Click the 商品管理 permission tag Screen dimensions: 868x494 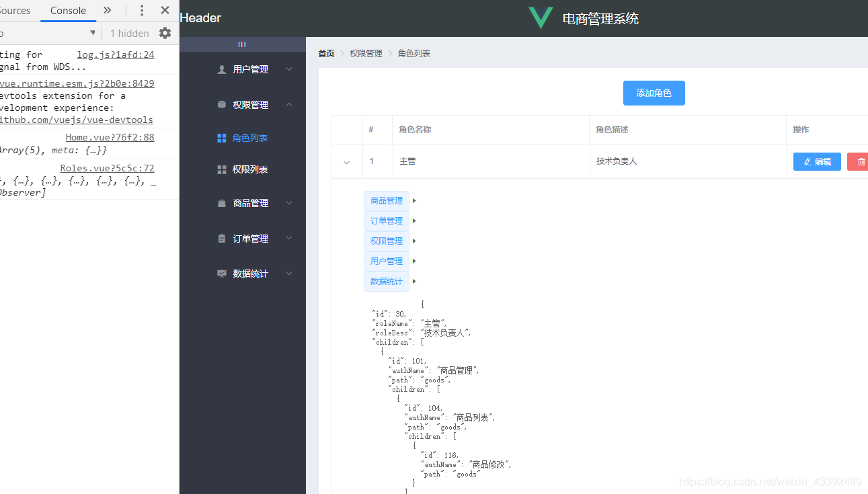point(387,200)
